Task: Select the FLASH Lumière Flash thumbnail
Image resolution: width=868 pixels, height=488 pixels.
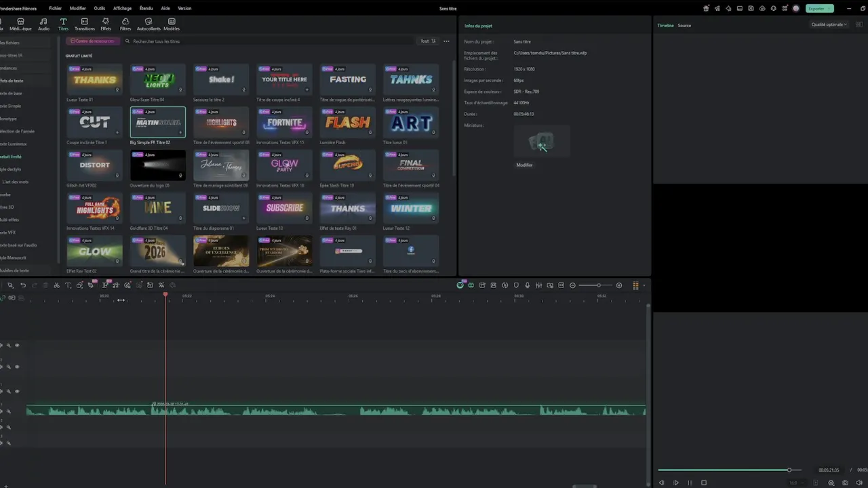Action: pyautogui.click(x=347, y=122)
